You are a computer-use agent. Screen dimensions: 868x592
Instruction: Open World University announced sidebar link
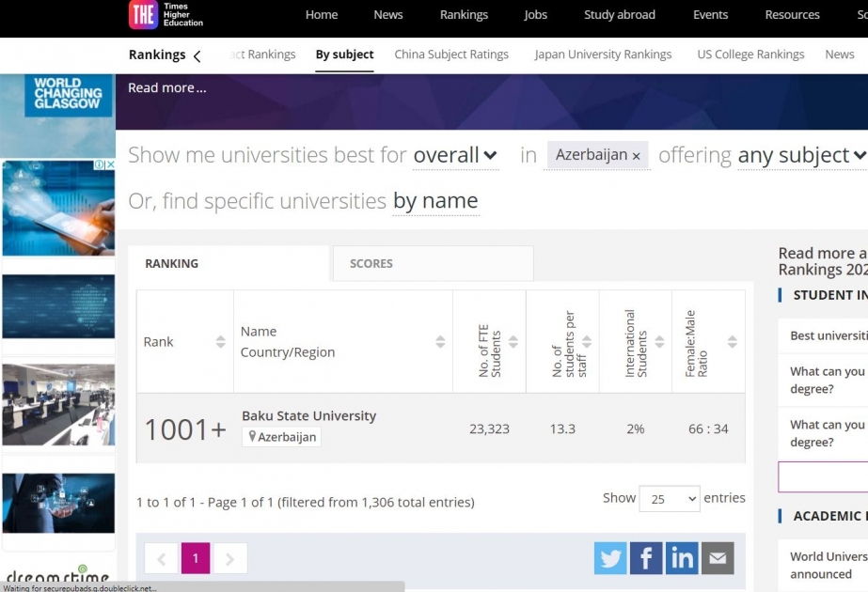[x=829, y=565]
